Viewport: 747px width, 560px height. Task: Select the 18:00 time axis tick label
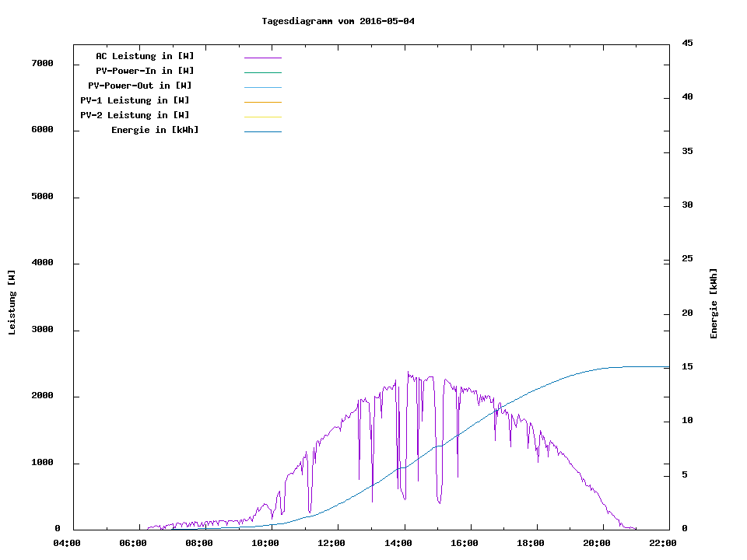(x=531, y=543)
